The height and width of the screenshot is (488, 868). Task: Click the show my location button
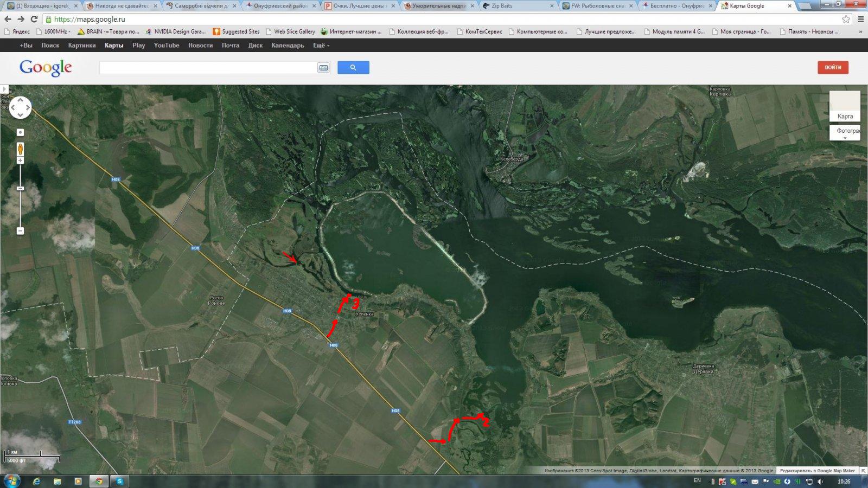click(x=20, y=132)
